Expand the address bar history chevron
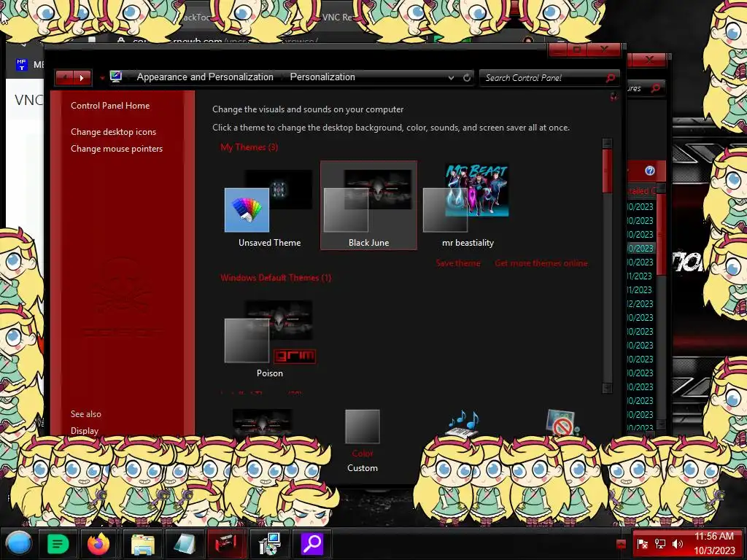The height and width of the screenshot is (560, 747). [451, 77]
